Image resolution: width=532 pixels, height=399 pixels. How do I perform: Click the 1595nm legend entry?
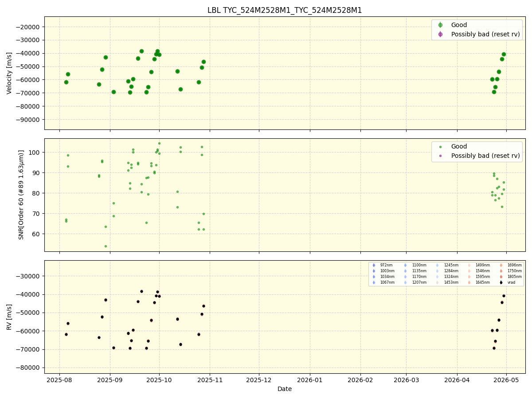tap(478, 277)
